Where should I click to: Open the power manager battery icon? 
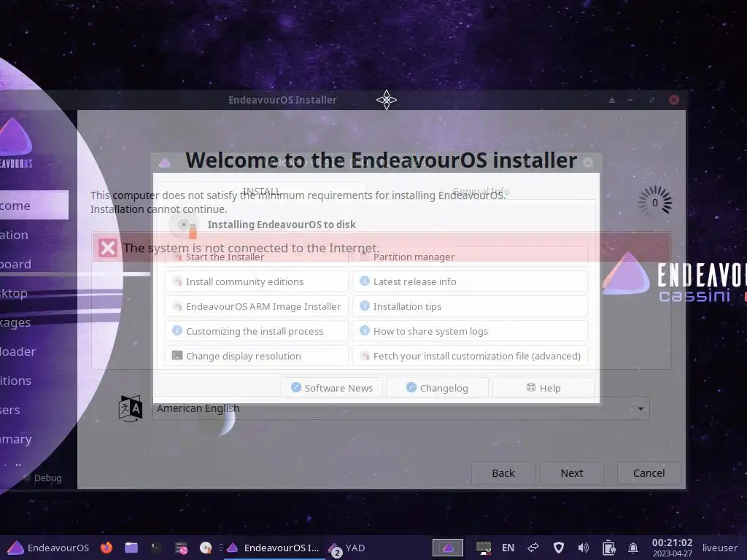pyautogui.click(x=608, y=548)
